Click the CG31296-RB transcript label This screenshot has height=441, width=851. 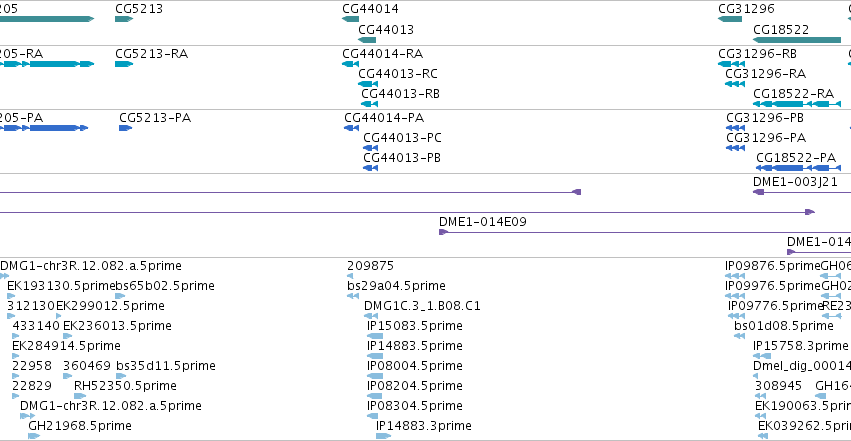[758, 54]
